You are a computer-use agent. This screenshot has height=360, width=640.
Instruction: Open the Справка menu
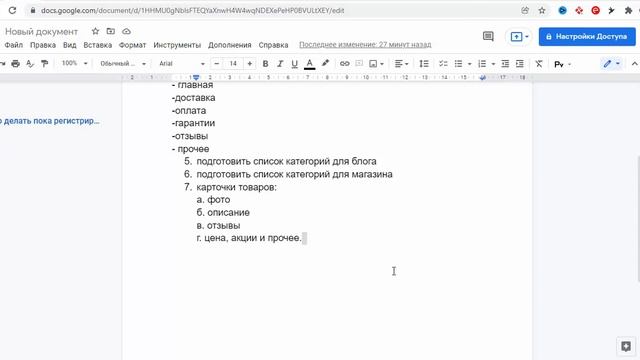(273, 45)
